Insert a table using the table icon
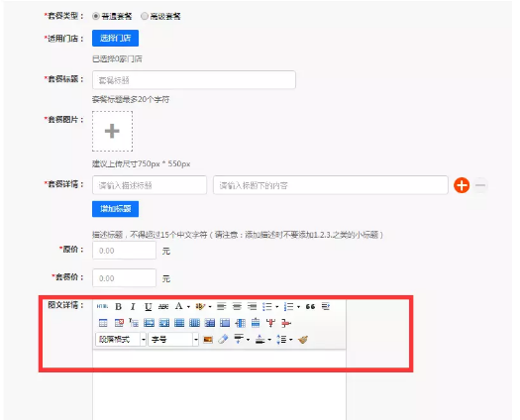The height and width of the screenshot is (420, 520). (103, 323)
